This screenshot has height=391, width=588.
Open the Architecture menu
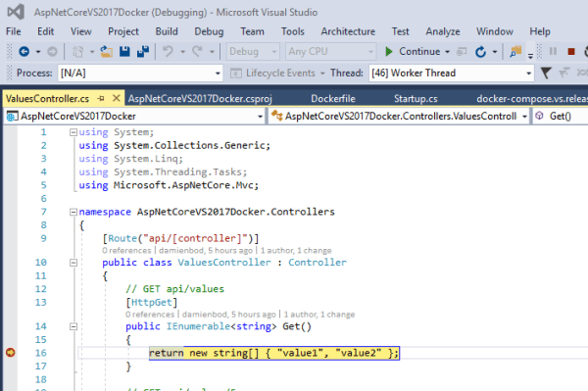click(x=348, y=31)
